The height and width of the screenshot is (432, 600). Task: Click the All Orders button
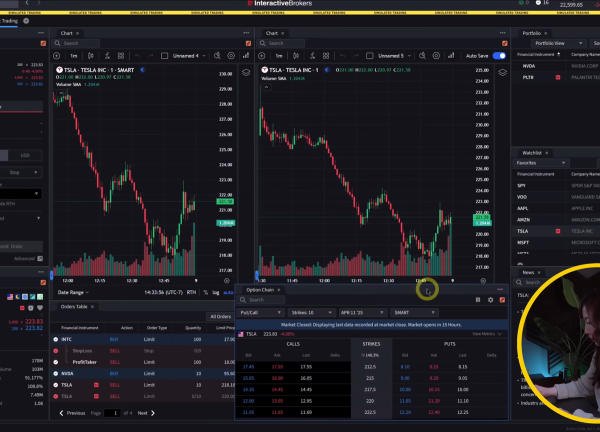point(220,316)
